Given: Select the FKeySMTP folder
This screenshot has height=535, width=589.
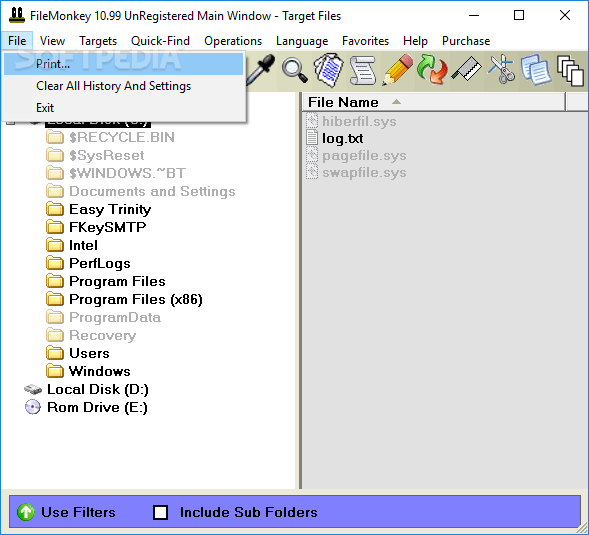Looking at the screenshot, I should [107, 227].
